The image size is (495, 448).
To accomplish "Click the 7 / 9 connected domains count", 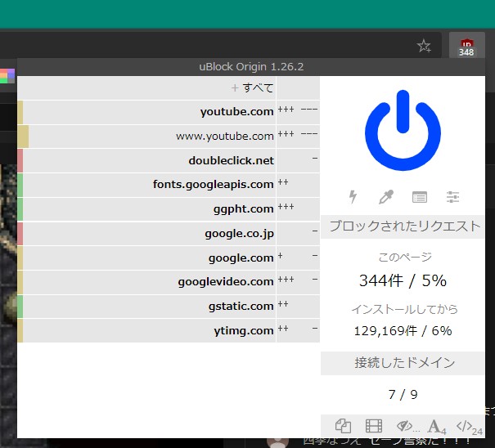I will 403,394.
